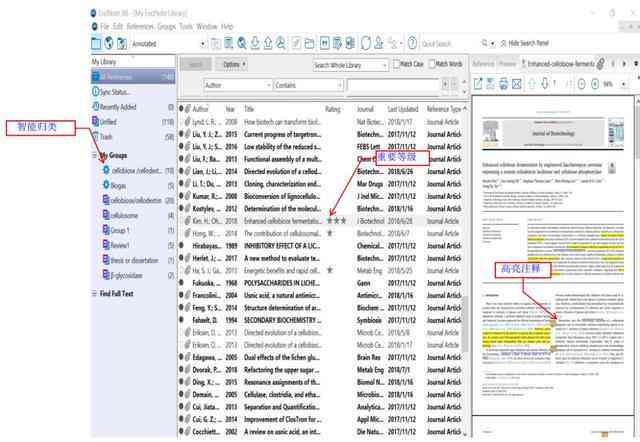Viewport: 640px width, 442px height.
Task: Click the Insert Citation quote icon
Action: coord(324,43)
